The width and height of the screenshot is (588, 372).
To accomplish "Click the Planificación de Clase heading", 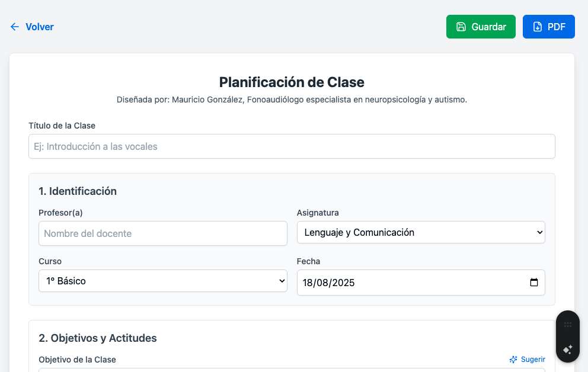I will 292,82.
